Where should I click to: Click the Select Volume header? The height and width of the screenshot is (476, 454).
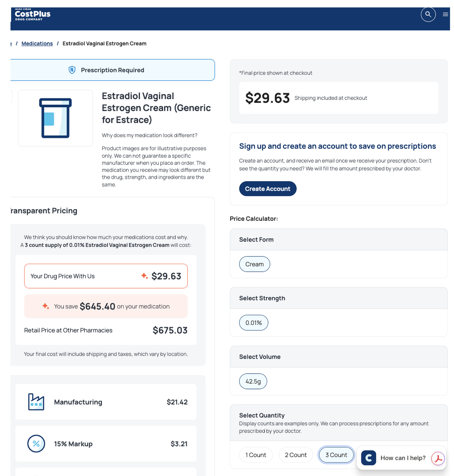click(x=339, y=357)
